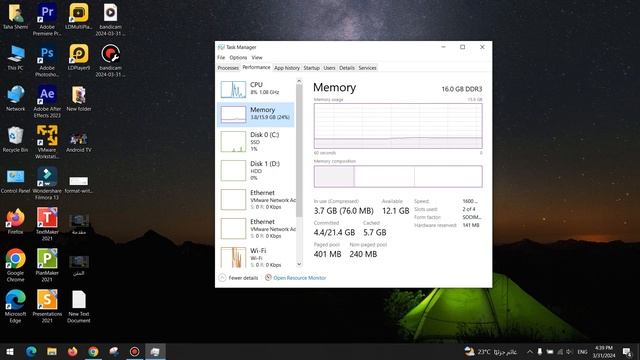Open the File menu in Task Manager

click(x=221, y=58)
